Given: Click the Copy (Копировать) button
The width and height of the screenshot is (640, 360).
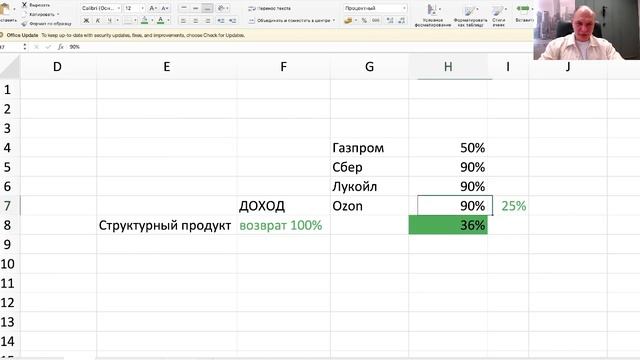Looking at the screenshot, I should (x=38, y=14).
